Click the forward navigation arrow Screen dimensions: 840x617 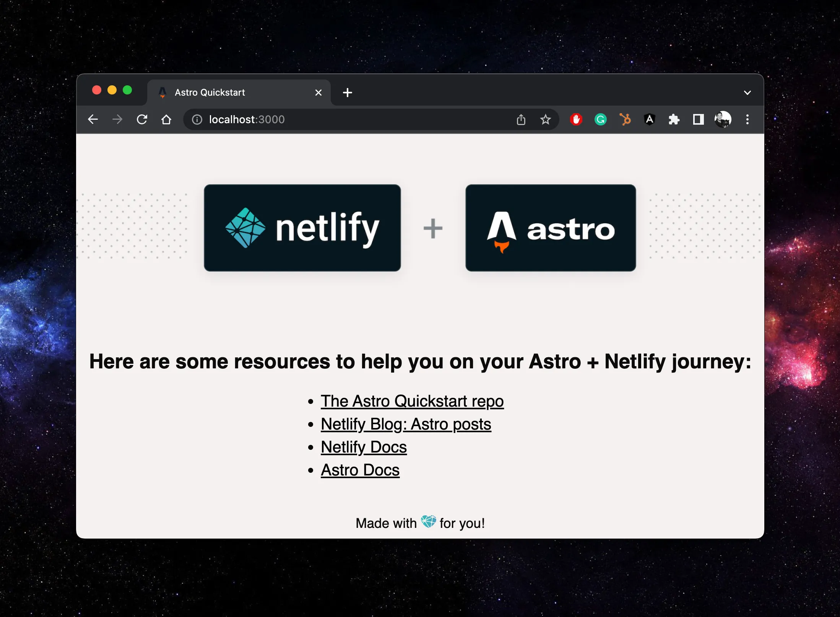tap(117, 119)
